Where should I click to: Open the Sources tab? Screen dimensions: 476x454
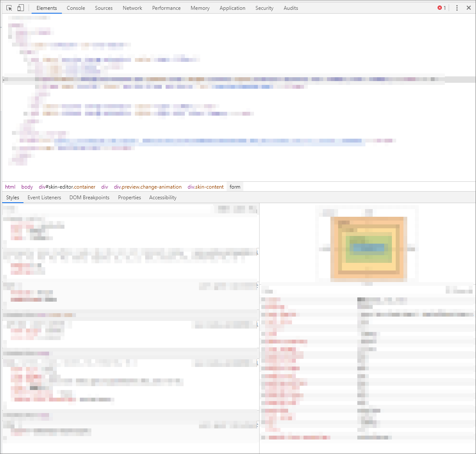[x=104, y=8]
